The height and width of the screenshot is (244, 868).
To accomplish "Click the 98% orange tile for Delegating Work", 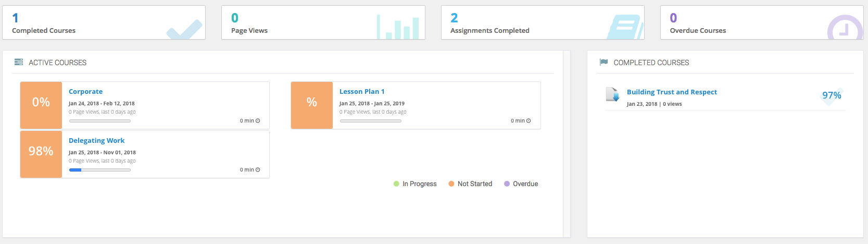I will tap(41, 154).
